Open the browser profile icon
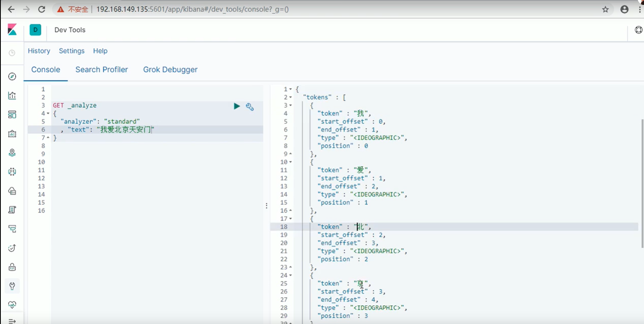The height and width of the screenshot is (324, 644). pyautogui.click(x=625, y=9)
